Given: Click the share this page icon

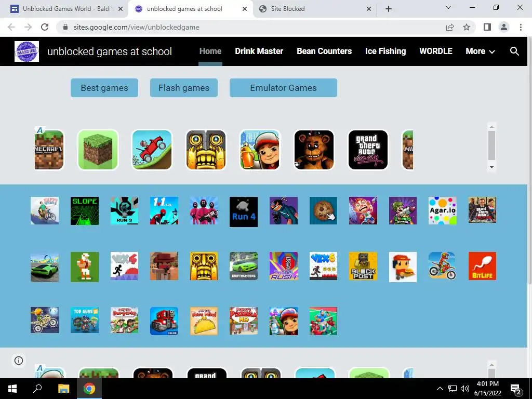Looking at the screenshot, I should [x=450, y=27].
